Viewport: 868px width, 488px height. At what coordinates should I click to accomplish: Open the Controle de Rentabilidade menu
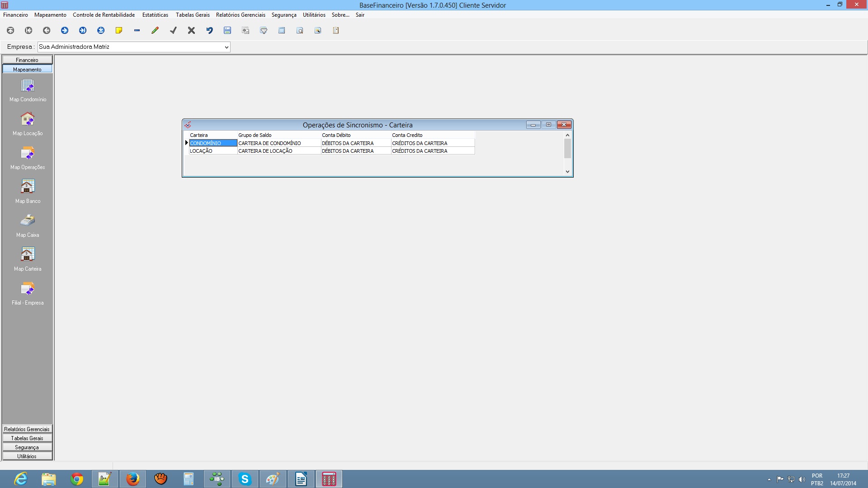(x=104, y=15)
